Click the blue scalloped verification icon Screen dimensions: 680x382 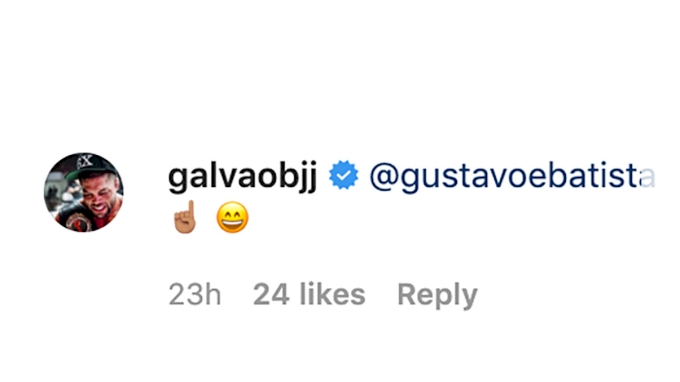[x=343, y=175]
